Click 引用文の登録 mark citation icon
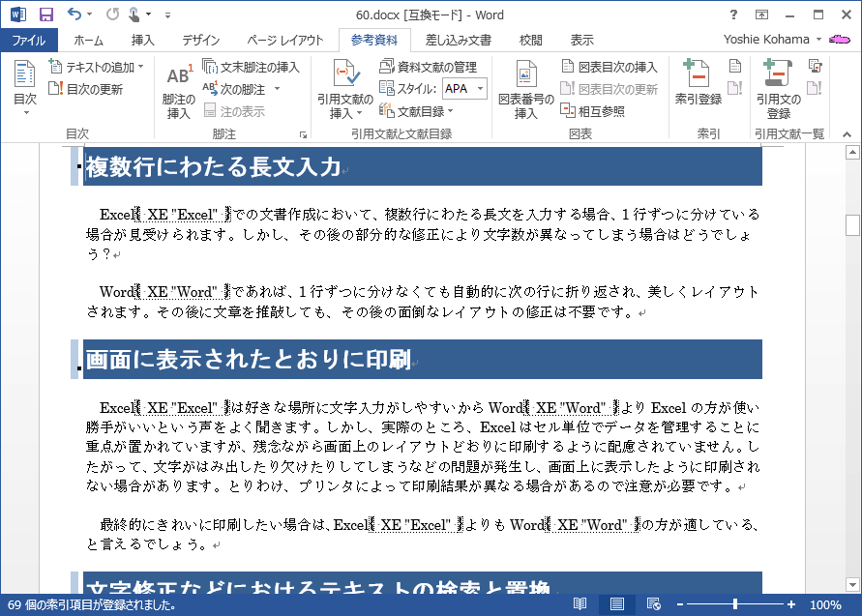Screen dimensions: 862x616 tap(779, 90)
